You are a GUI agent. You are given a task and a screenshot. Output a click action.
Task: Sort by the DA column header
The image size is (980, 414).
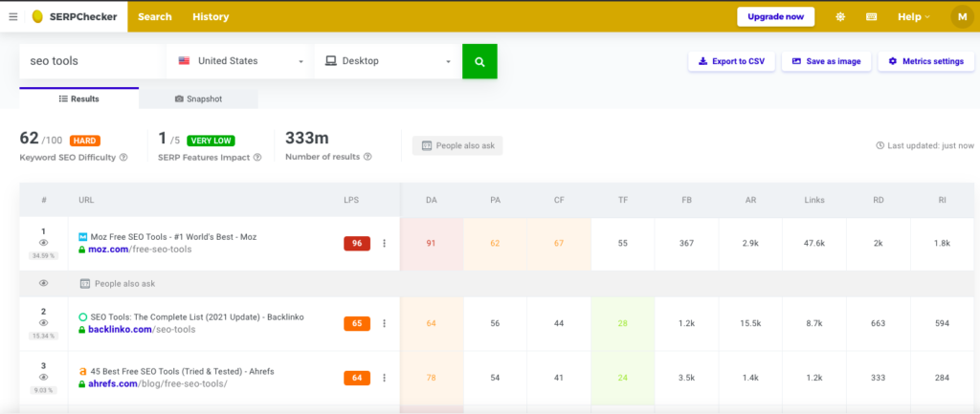click(432, 201)
